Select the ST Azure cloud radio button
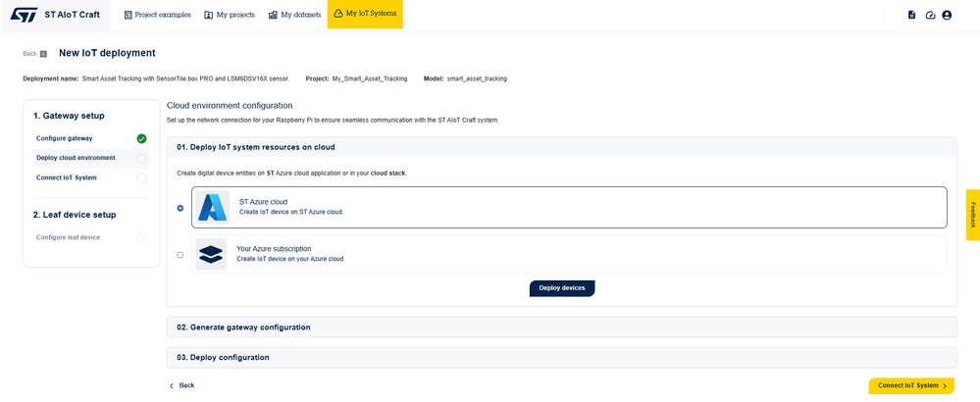 click(x=181, y=208)
